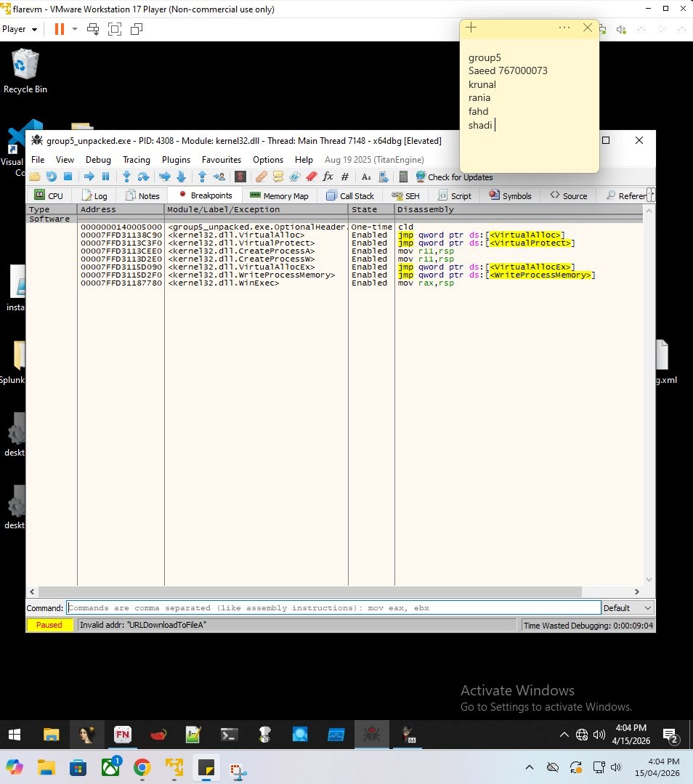
Task: Expand the Default command type combo box
Action: coord(628,608)
